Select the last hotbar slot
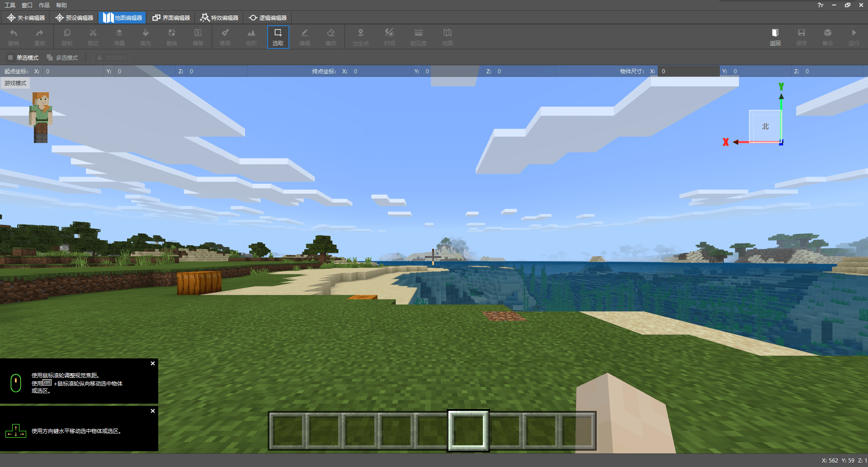The height and width of the screenshot is (467, 868). (x=577, y=431)
